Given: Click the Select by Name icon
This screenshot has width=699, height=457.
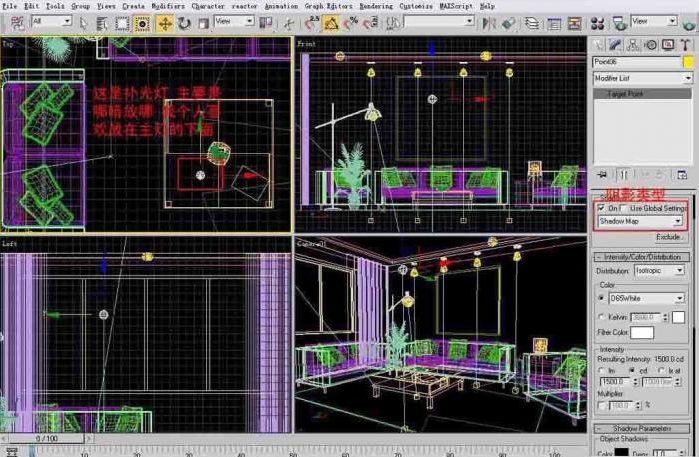Looking at the screenshot, I should (102, 23).
